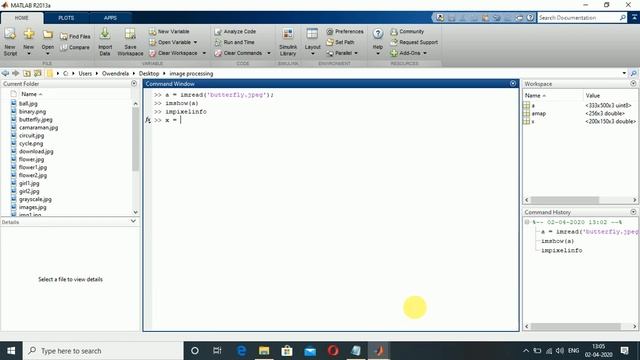Switch to the PLOTS tab
640x360 pixels.
coord(66,18)
